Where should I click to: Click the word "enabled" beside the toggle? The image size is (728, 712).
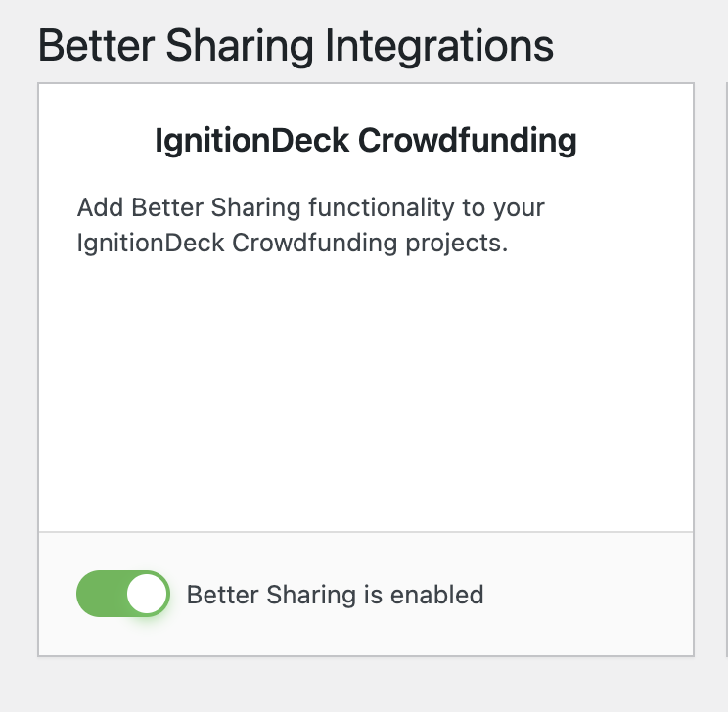445,595
